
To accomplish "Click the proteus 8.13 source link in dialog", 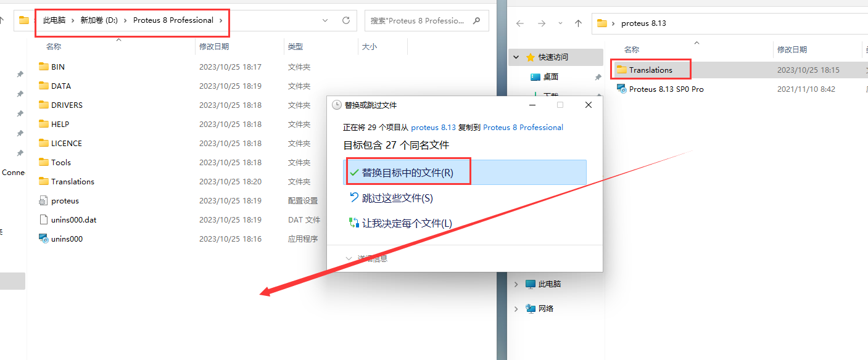I will pos(434,127).
